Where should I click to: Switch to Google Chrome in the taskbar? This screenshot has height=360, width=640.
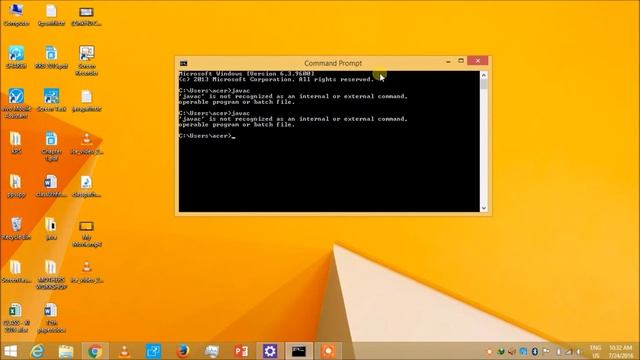coord(95,351)
